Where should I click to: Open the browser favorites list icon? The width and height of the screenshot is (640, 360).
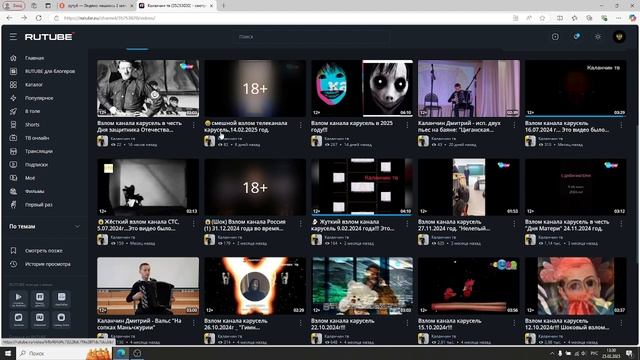[575, 18]
